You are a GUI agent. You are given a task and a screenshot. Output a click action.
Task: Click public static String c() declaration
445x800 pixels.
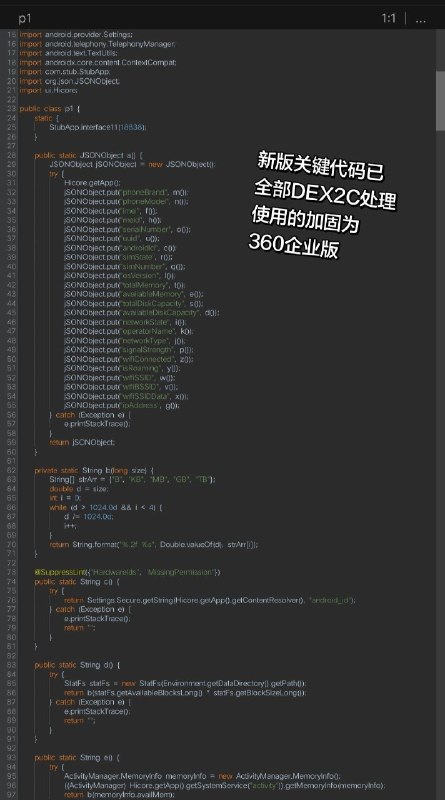[77, 582]
